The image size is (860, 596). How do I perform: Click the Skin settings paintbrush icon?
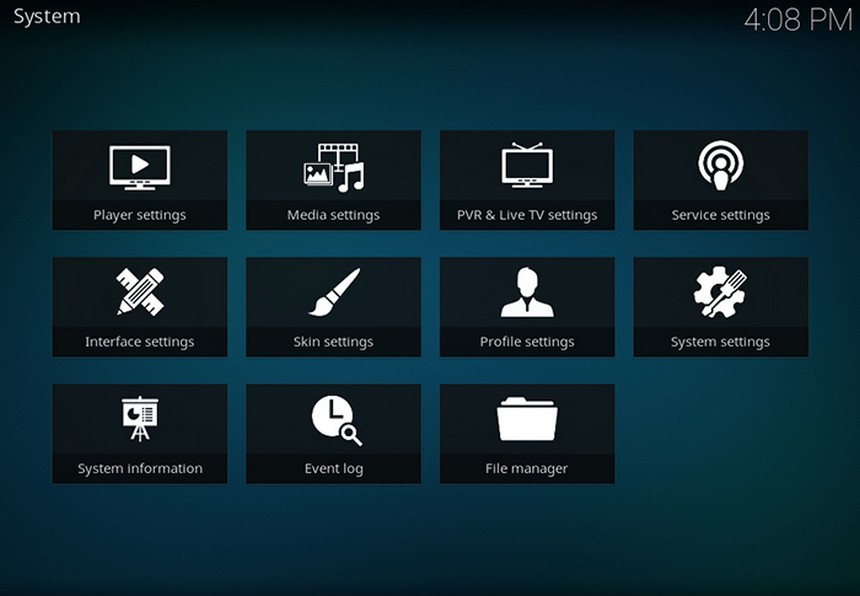coord(334,292)
